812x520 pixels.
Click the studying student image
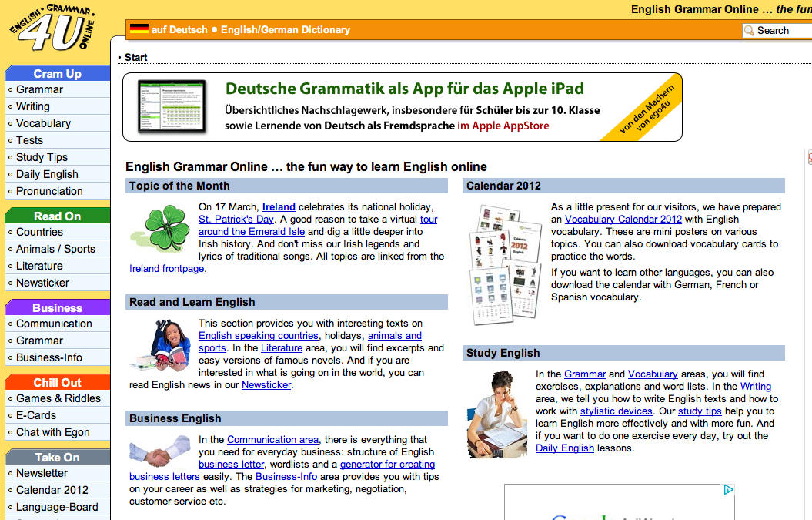pyautogui.click(x=497, y=414)
